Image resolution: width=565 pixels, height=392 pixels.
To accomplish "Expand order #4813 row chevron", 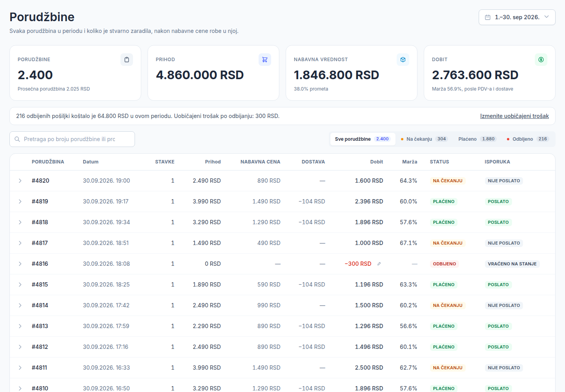I will click(x=20, y=326).
